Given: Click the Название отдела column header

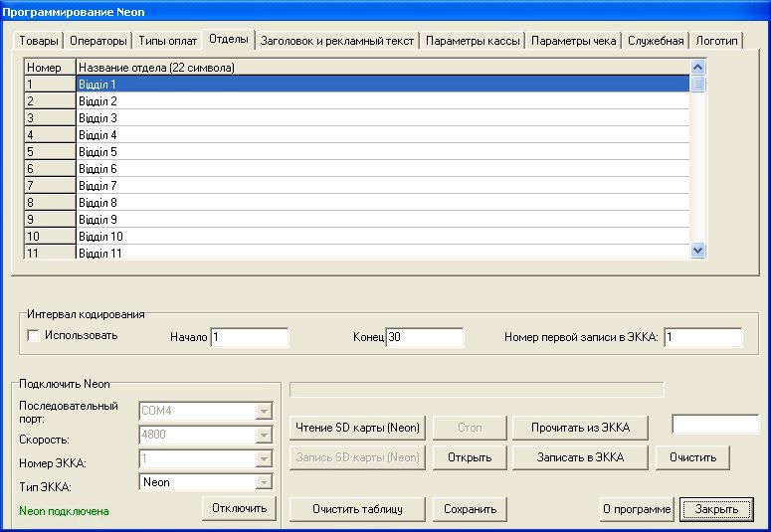Looking at the screenshot, I should [383, 68].
